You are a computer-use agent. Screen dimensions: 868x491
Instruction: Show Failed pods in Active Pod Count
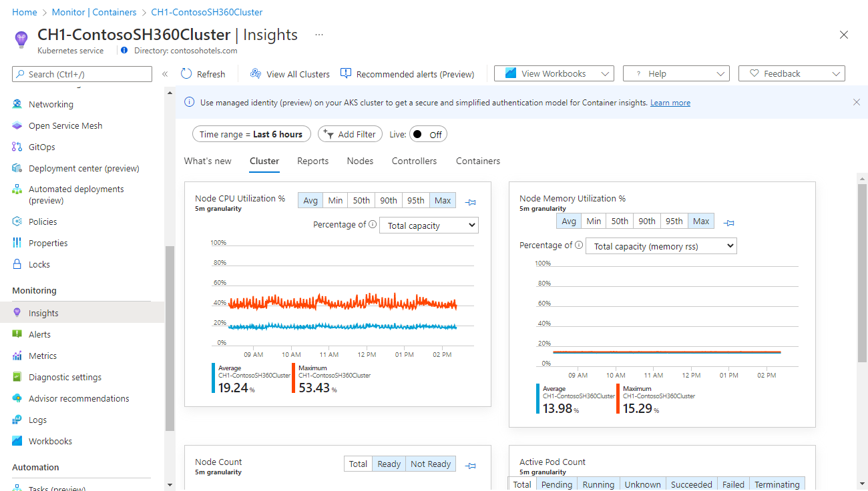pyautogui.click(x=733, y=484)
